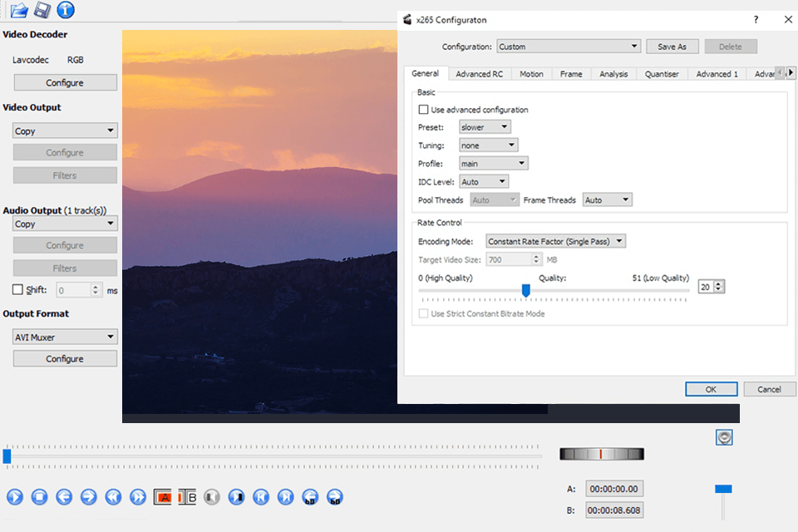
Task: Open a video file
Action: tap(18, 10)
